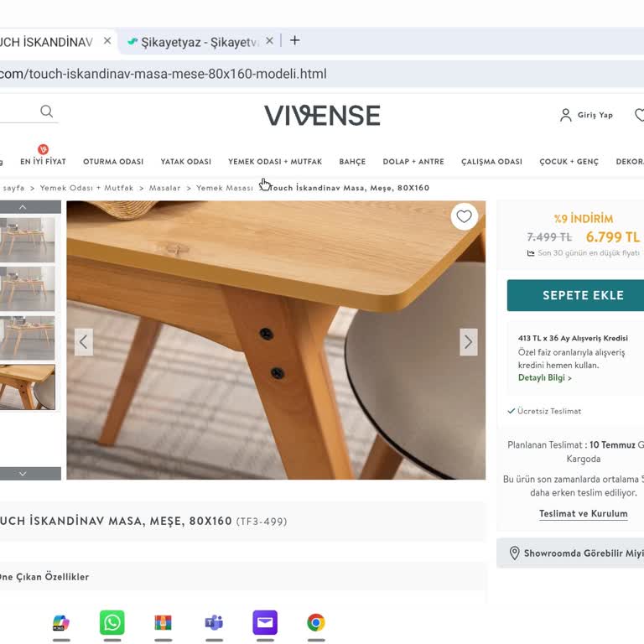Open Microsoft 365 Copilot from taskbar

point(61,623)
